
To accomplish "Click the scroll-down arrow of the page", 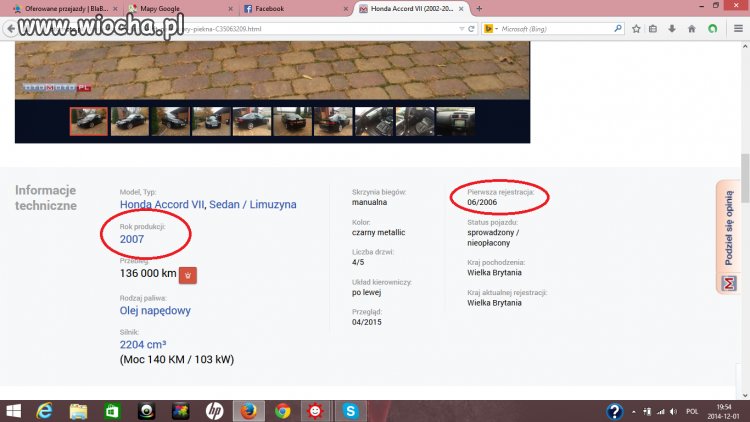I will 745,395.
